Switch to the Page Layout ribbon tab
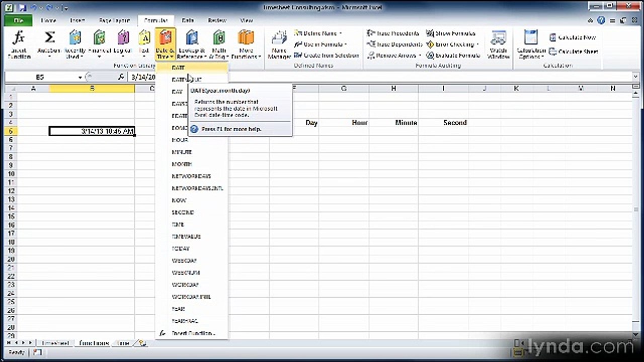The height and width of the screenshot is (362, 644). pyautogui.click(x=114, y=21)
